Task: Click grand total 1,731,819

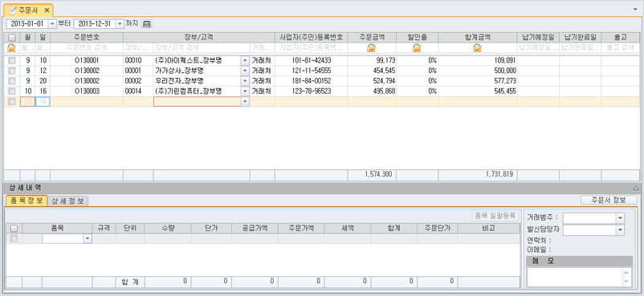Action: click(x=499, y=174)
